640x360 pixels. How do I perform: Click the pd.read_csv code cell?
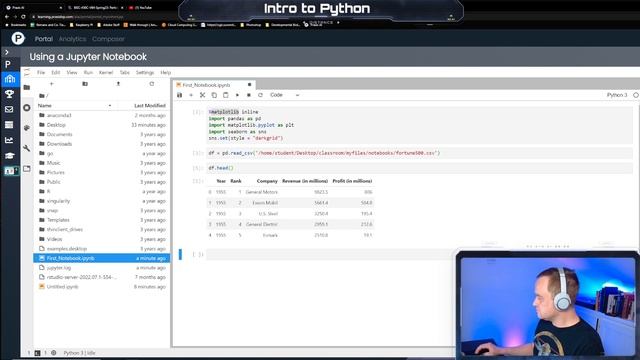coord(420,153)
